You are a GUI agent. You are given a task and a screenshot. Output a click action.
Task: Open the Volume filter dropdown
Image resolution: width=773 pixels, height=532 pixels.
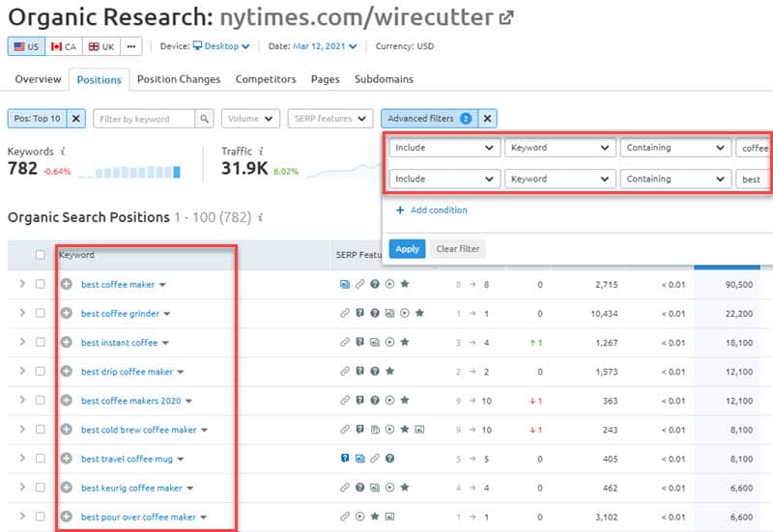pyautogui.click(x=250, y=119)
